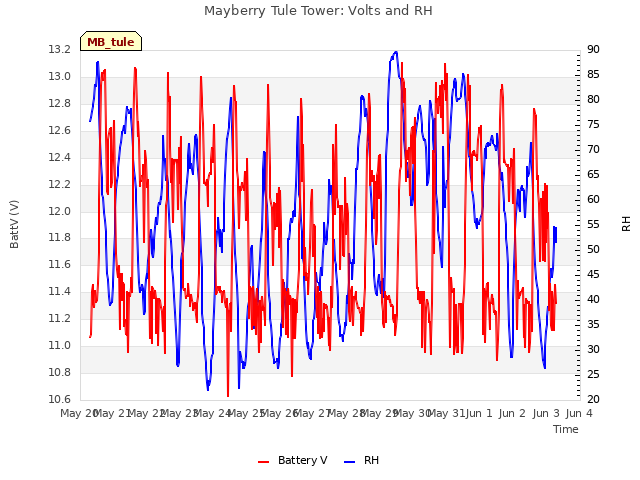Click the Time axis label

pyautogui.click(x=566, y=429)
